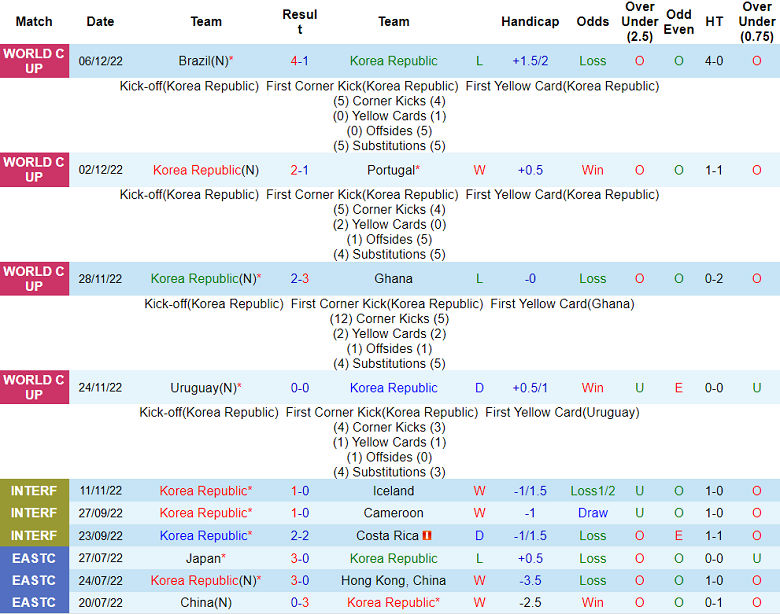Viewport: 780px width, 614px height.
Task: Click the Iceland team name
Action: 393,491
